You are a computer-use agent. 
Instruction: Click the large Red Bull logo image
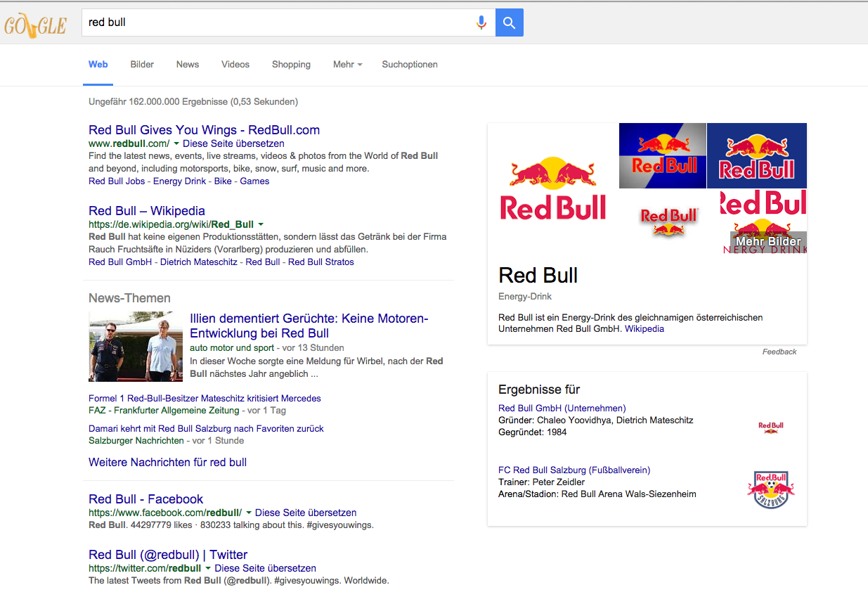(553, 188)
